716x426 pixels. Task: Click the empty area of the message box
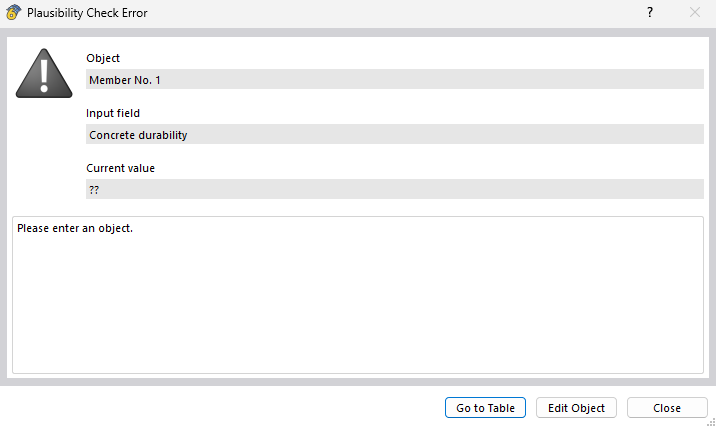pyautogui.click(x=357, y=310)
